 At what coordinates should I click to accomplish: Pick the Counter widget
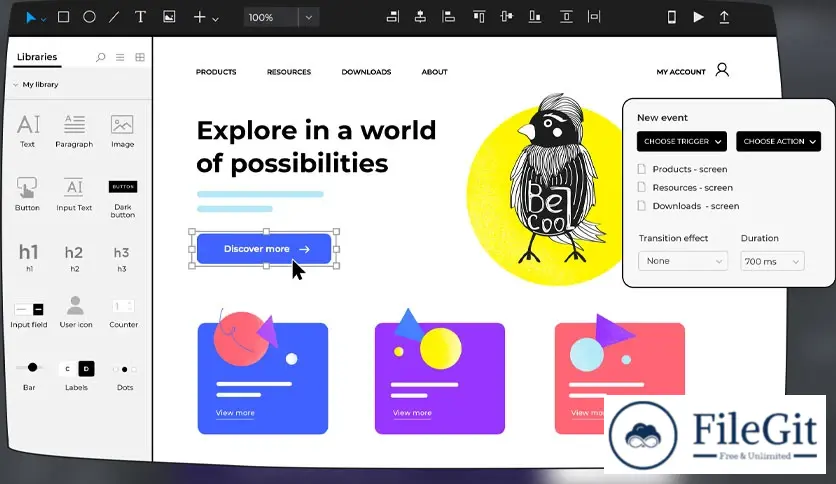pos(124,313)
